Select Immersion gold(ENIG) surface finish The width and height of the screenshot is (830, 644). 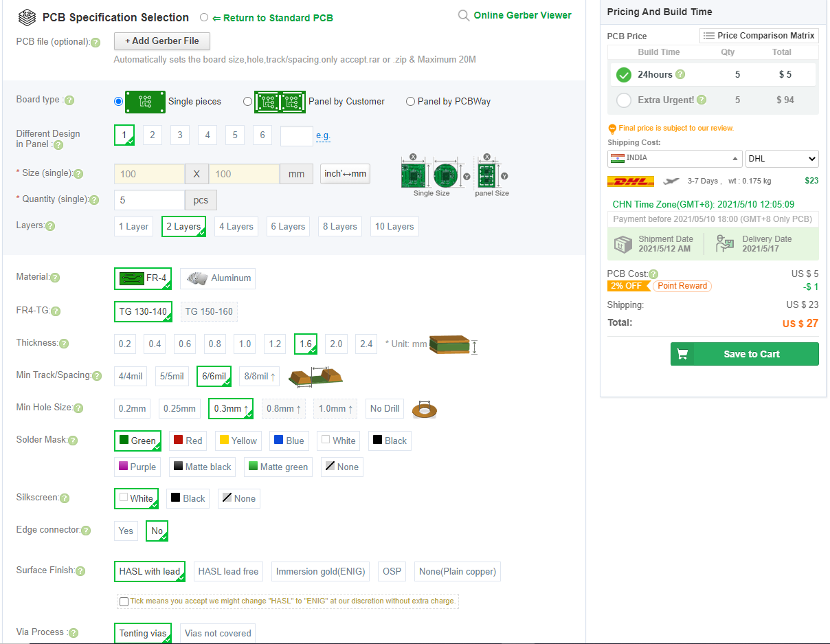pyautogui.click(x=320, y=571)
